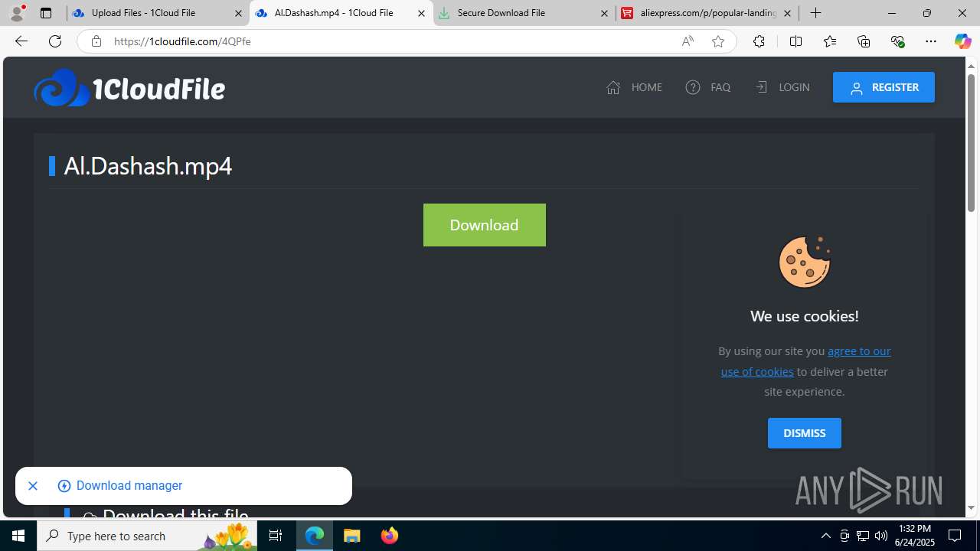Close the aliexpress tab
This screenshot has height=551, width=980.
point(787,13)
